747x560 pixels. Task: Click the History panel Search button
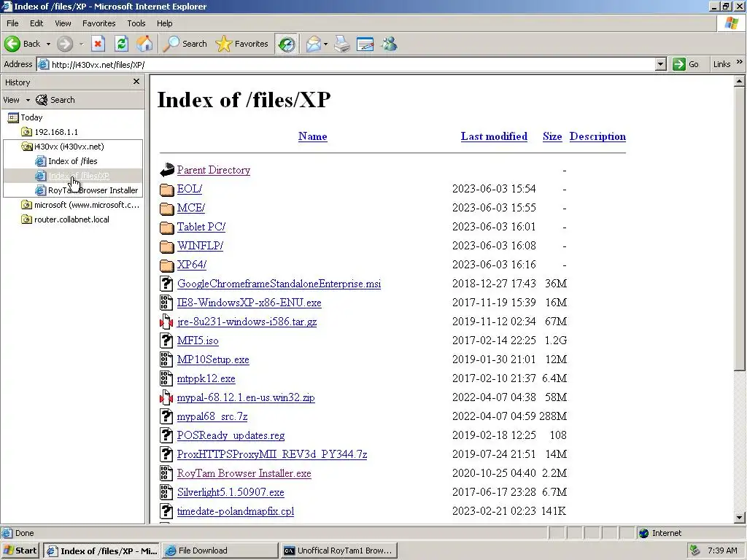[x=55, y=100]
